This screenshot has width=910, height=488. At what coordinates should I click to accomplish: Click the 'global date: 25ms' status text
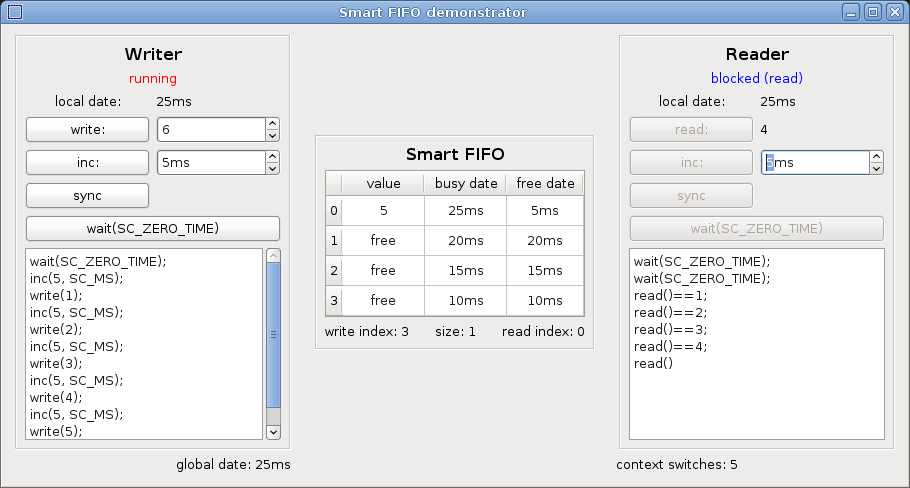coord(233,465)
